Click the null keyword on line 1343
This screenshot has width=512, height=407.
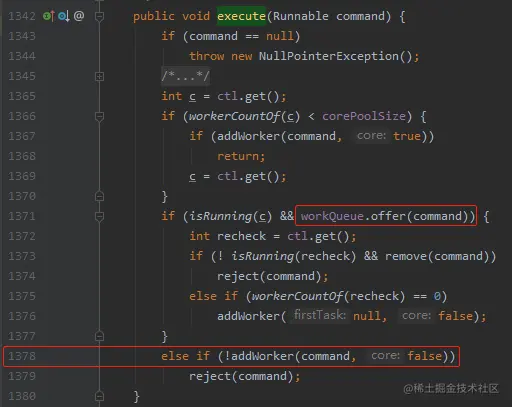click(x=280, y=36)
